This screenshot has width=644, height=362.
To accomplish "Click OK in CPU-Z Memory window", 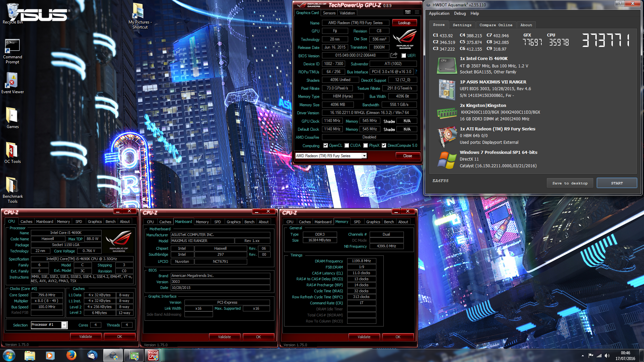I will pos(398,337).
